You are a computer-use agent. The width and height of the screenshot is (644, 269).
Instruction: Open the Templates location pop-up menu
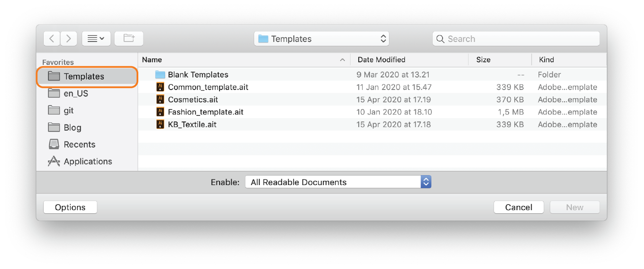click(322, 38)
